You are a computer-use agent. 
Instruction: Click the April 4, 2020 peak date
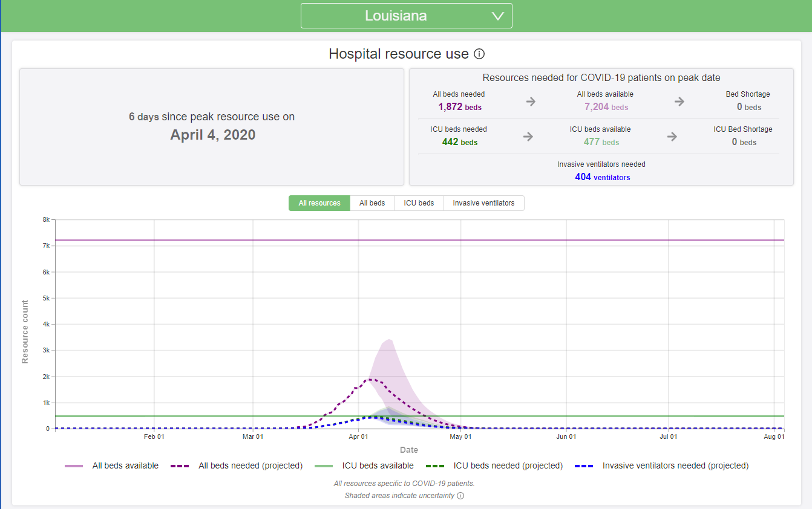pyautogui.click(x=213, y=135)
